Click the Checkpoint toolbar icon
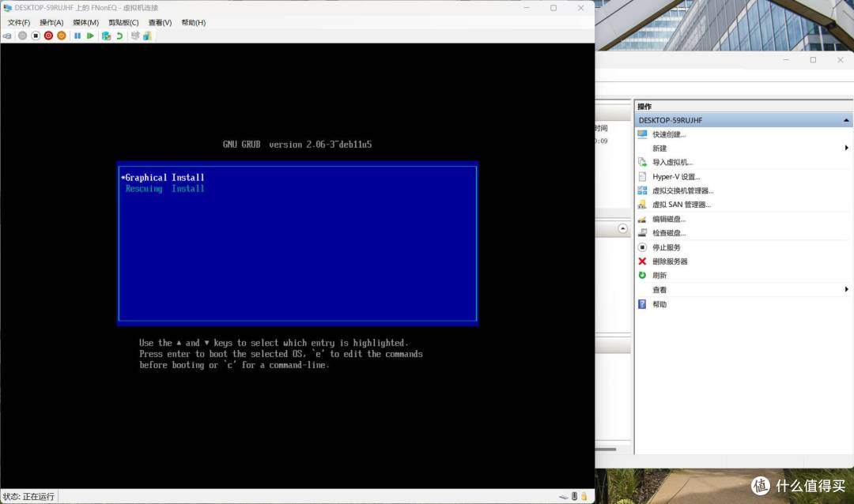 coord(106,36)
